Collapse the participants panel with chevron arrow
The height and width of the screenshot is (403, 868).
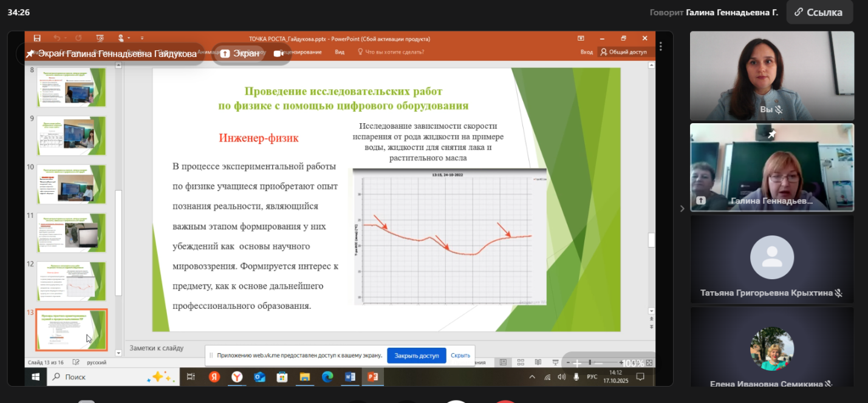682,209
